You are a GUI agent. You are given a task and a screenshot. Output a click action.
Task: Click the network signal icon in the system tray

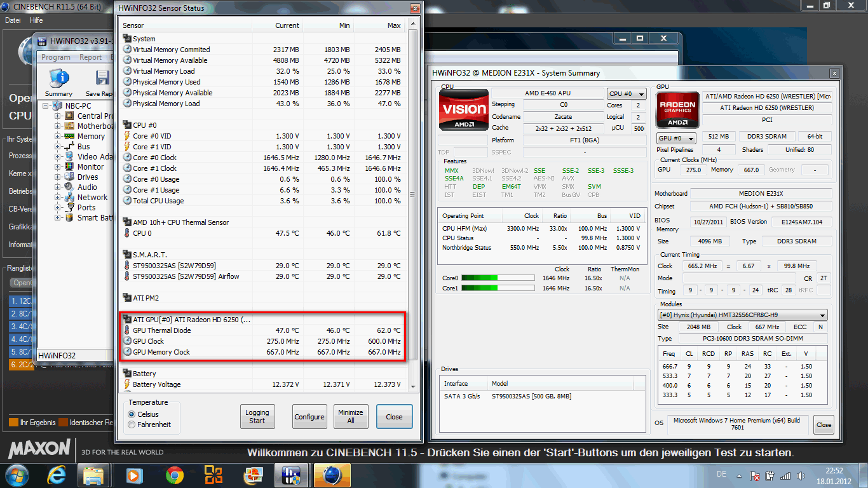pos(785,475)
